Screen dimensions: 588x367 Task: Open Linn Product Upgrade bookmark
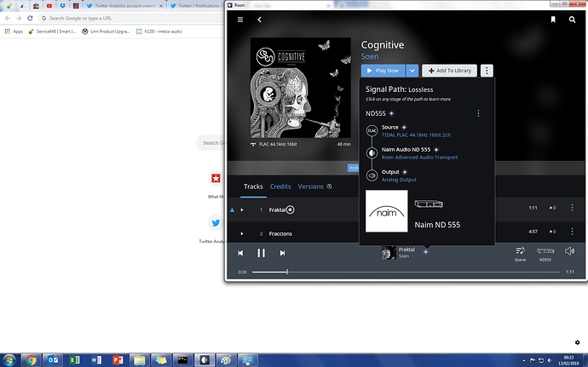click(x=106, y=32)
